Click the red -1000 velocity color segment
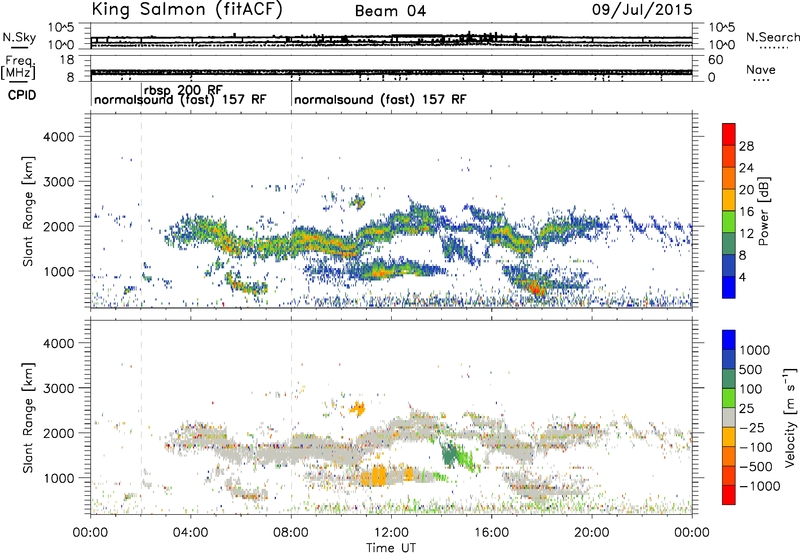 point(729,495)
